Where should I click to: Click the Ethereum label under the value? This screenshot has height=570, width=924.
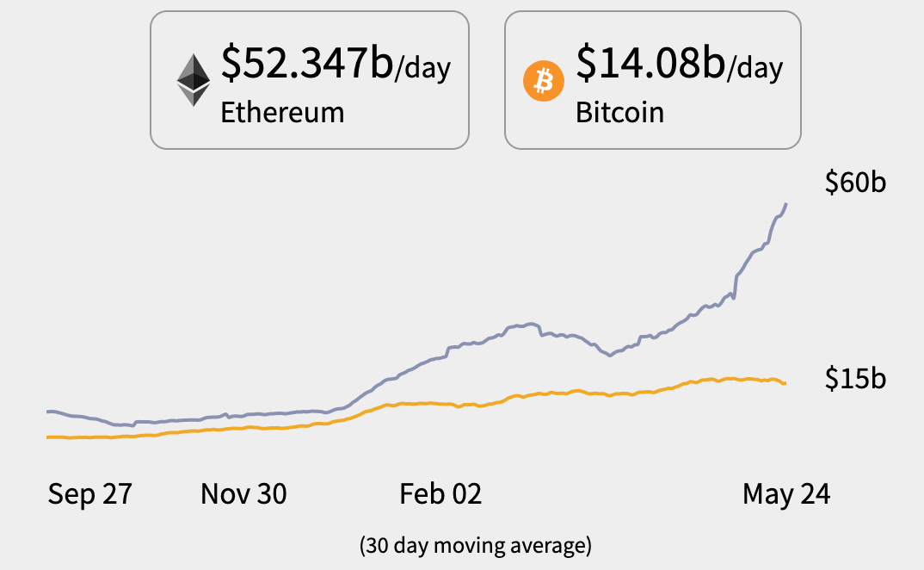click(282, 112)
